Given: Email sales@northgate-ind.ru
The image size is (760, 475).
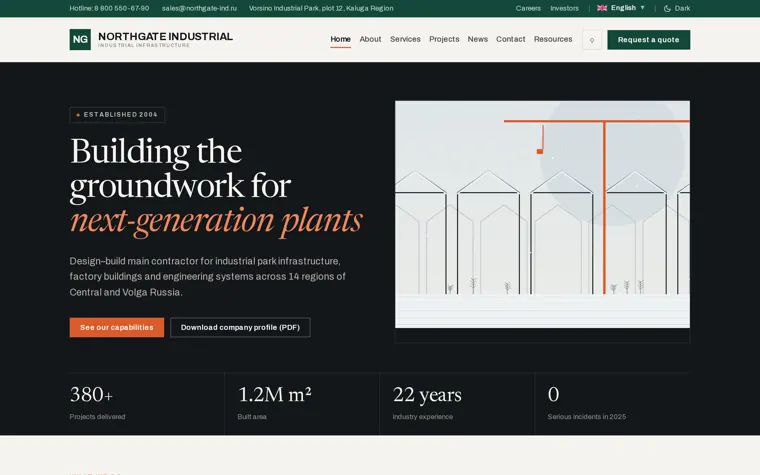Looking at the screenshot, I should 199,8.
